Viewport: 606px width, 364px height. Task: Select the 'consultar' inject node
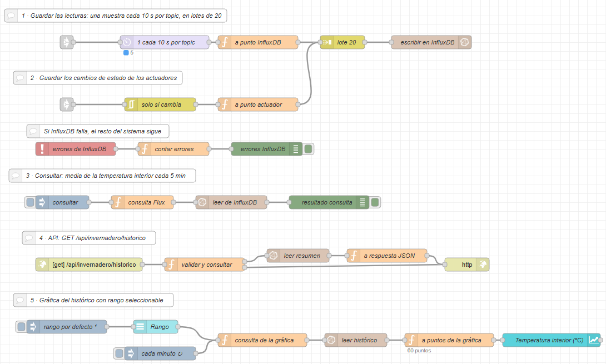click(x=62, y=202)
